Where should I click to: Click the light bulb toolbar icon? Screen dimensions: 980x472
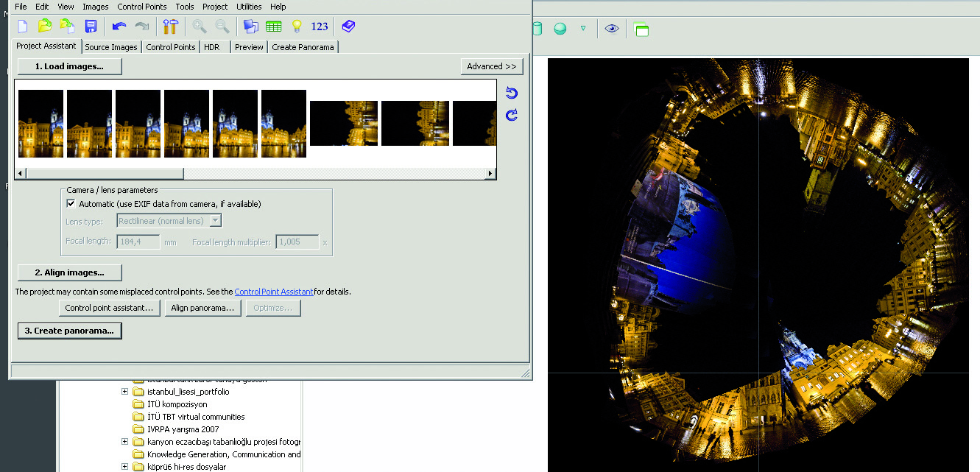[297, 27]
